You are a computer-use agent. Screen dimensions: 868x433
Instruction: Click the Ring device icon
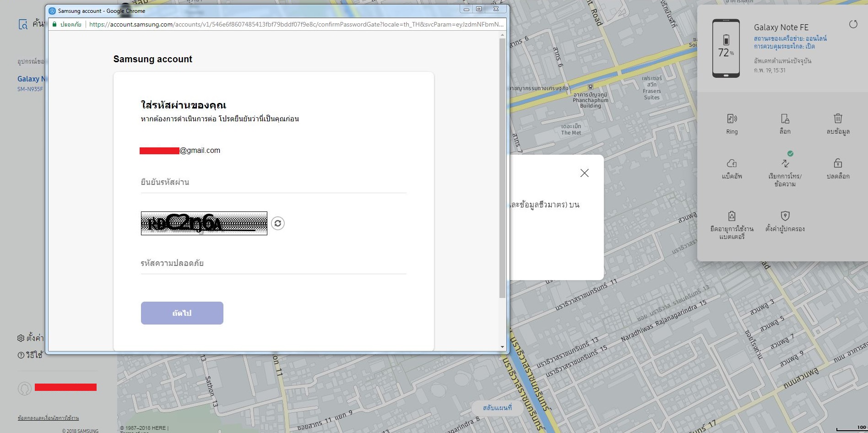(x=732, y=119)
